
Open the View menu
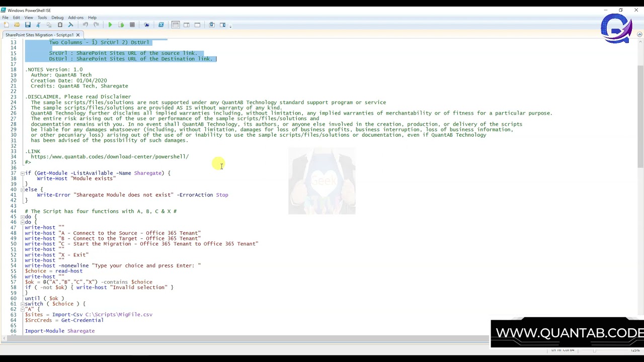pyautogui.click(x=29, y=18)
